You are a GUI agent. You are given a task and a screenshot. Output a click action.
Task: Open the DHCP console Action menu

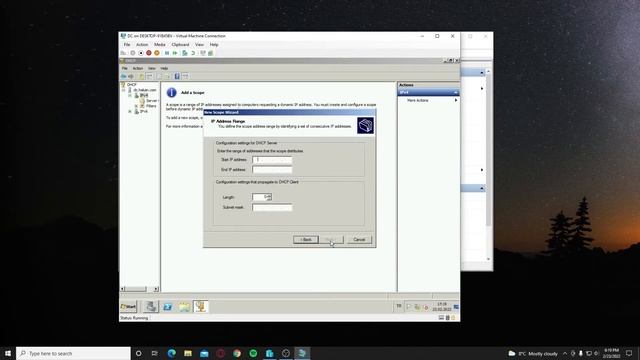coord(138,68)
